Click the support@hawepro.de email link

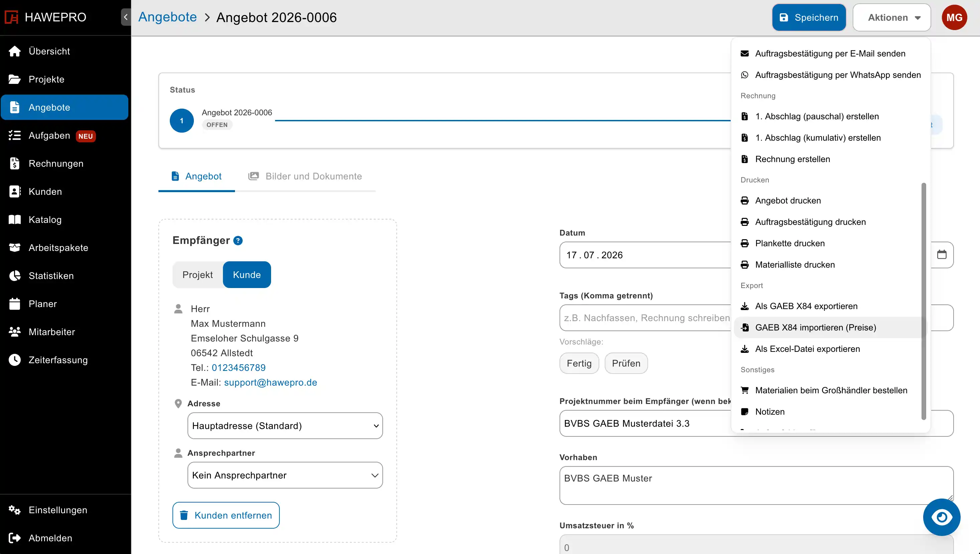click(270, 382)
